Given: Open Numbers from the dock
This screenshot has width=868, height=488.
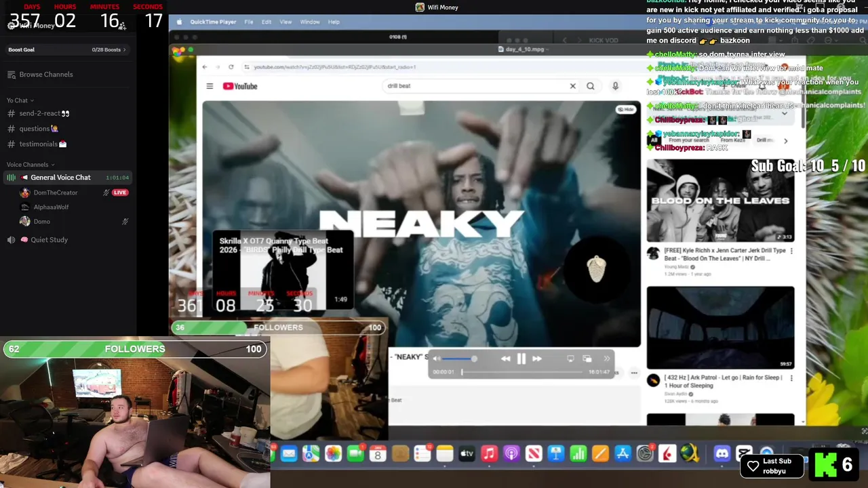Looking at the screenshot, I should click(x=578, y=453).
